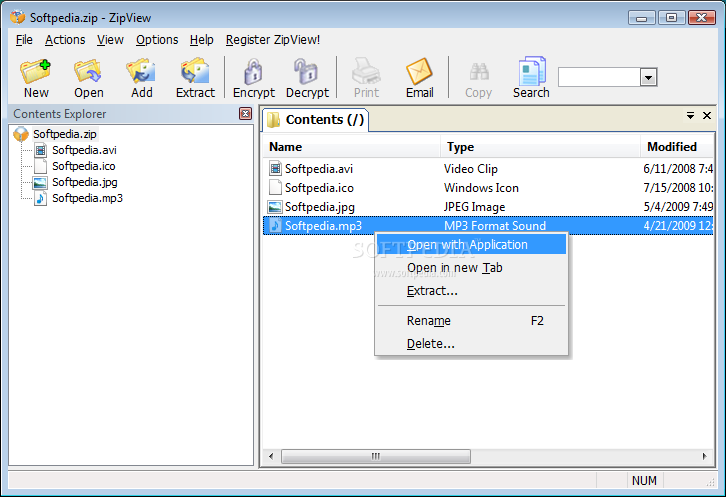The image size is (726, 497).
Task: Open the Help menu
Action: [x=201, y=40]
